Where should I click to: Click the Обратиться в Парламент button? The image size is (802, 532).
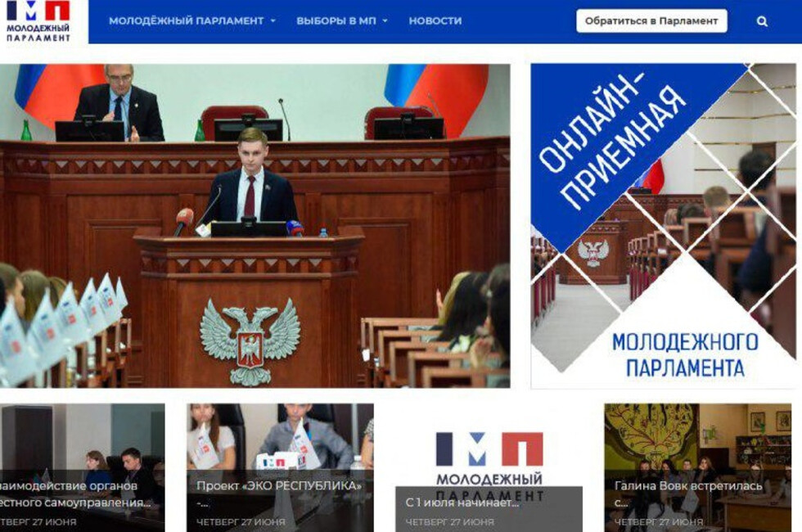point(651,21)
